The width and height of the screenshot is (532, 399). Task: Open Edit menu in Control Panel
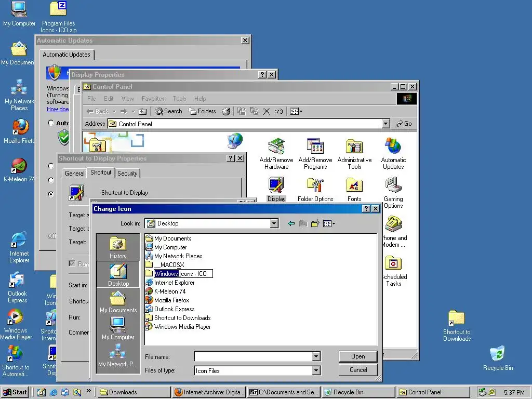coord(109,99)
